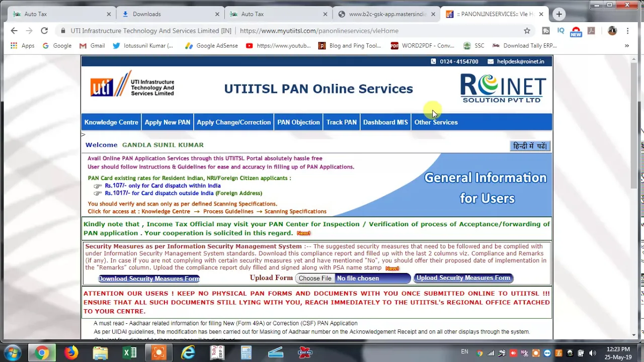Open a new browser tab
644x362 pixels.
(x=559, y=14)
